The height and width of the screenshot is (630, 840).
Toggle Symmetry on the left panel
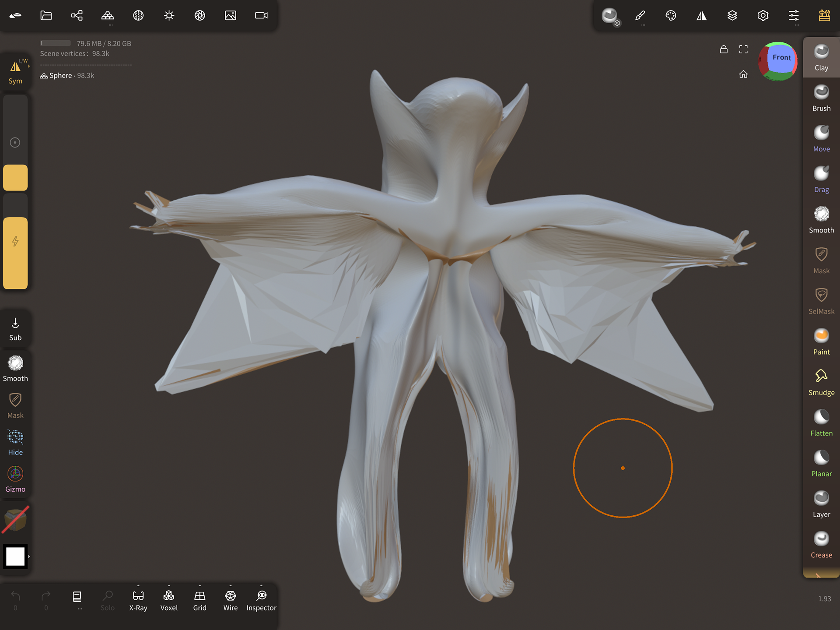[15, 71]
